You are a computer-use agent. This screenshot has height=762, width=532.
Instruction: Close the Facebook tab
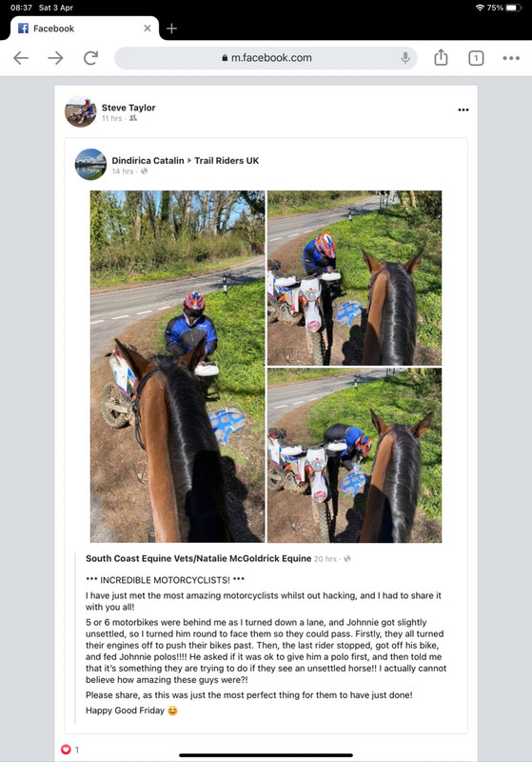(148, 29)
